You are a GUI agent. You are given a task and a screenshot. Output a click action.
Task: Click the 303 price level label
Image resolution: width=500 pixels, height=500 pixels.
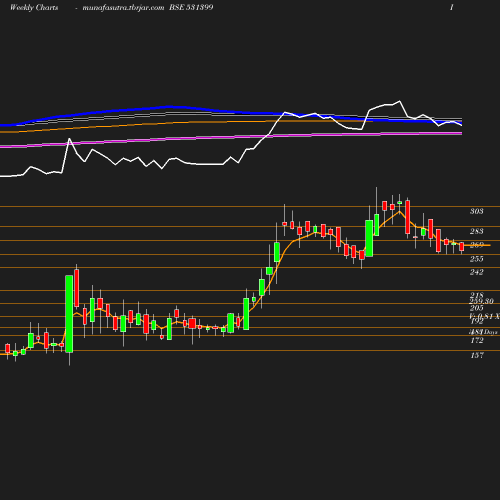pos(477,211)
